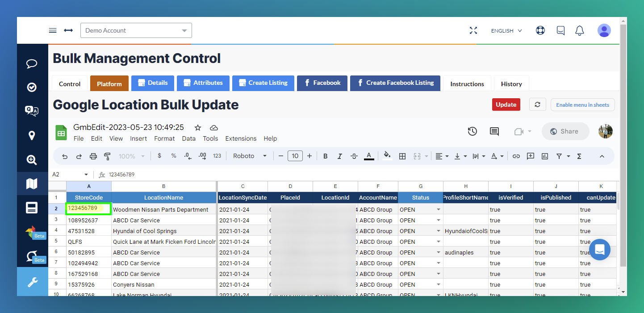Image resolution: width=644 pixels, height=313 pixels.
Task: Open the text color picker
Action: pyautogui.click(x=369, y=156)
